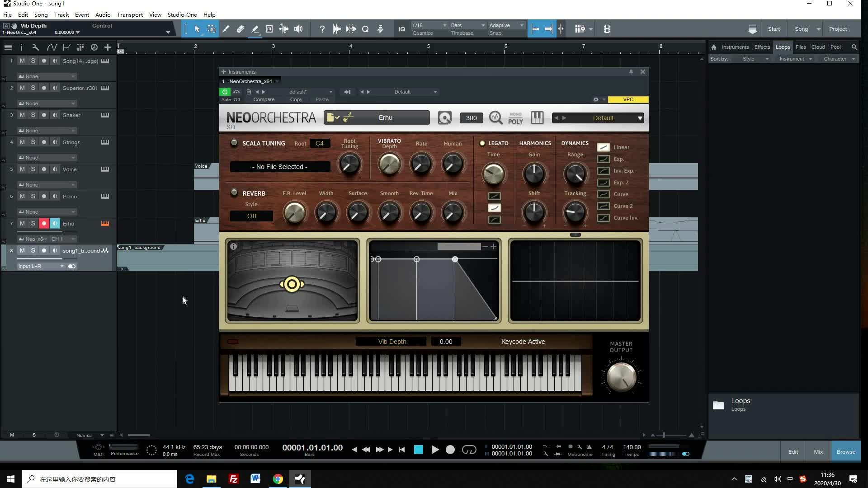Toggle MONO/POLY mode
The height and width of the screenshot is (488, 868).
click(515, 118)
